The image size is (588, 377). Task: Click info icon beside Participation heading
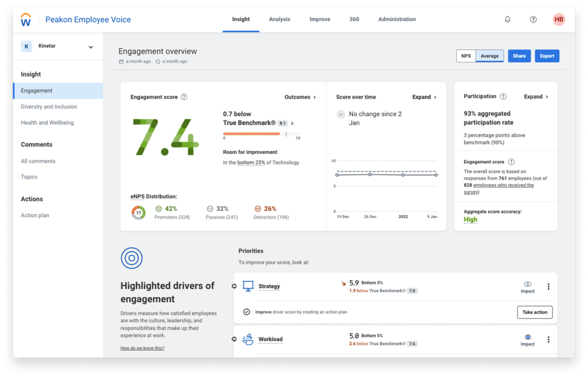click(503, 96)
